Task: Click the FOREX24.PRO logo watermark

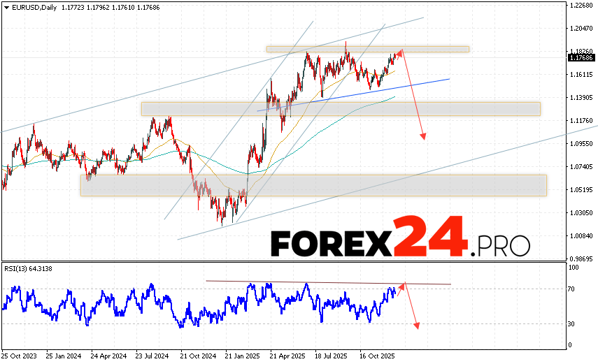Action: coord(399,241)
